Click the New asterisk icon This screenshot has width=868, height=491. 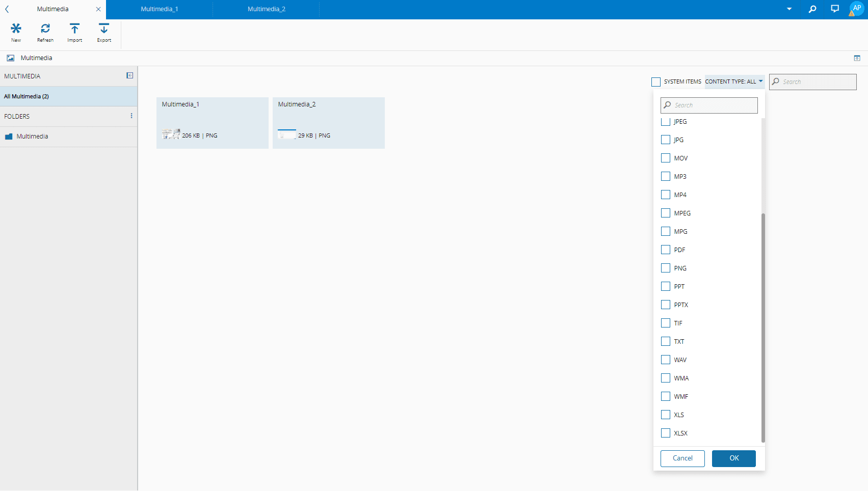[16, 29]
